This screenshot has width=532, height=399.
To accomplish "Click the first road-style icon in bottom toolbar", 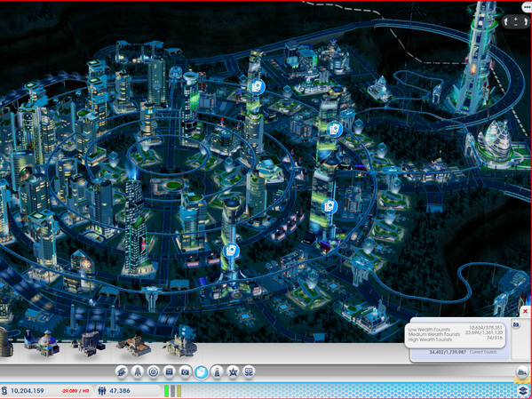I will [122, 372].
